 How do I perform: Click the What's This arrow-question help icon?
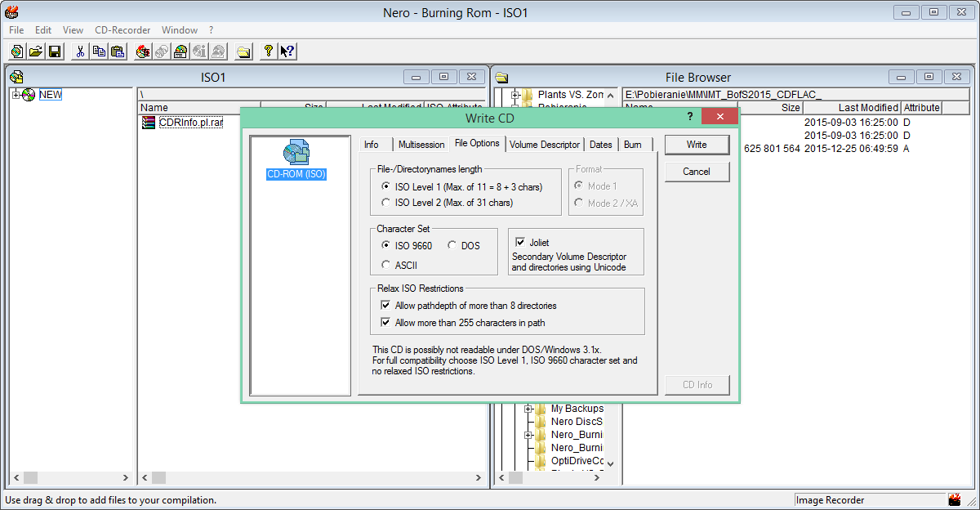[287, 51]
